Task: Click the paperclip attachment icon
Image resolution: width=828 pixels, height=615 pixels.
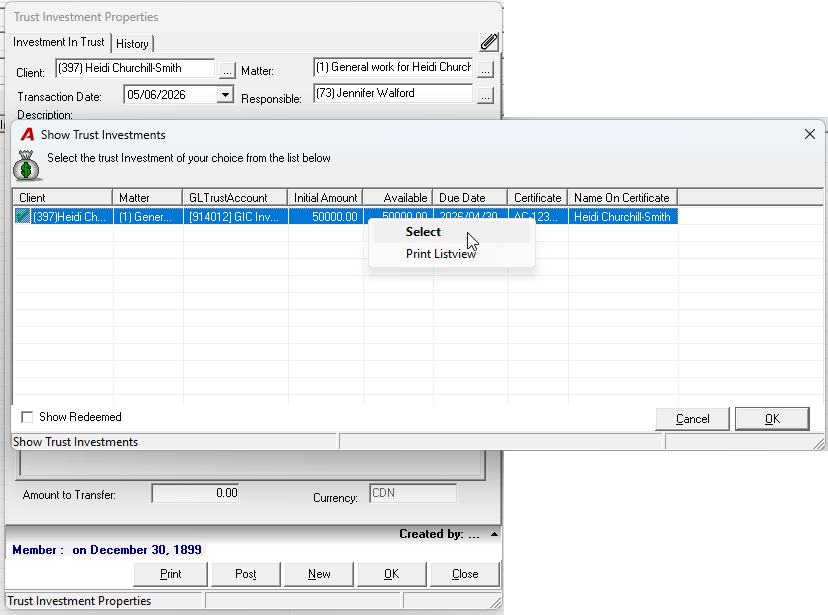Action: click(489, 42)
